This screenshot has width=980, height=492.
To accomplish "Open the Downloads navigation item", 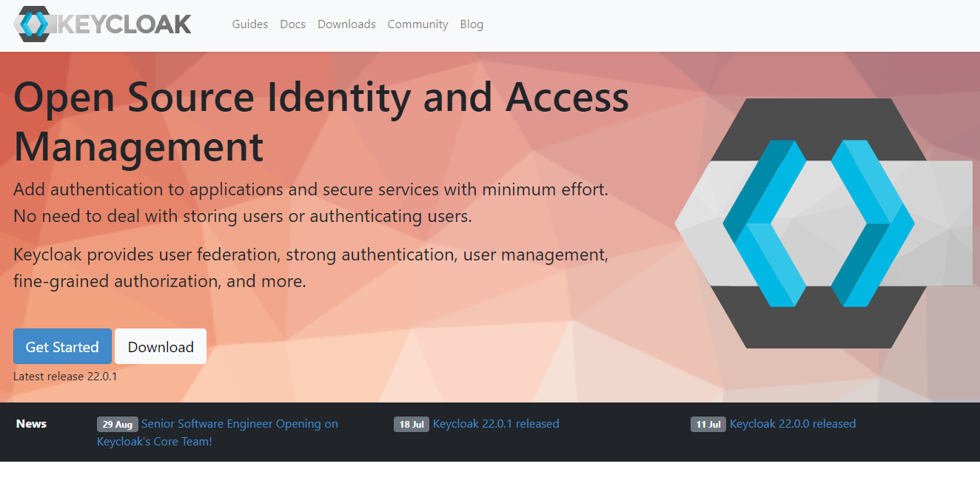I will [346, 24].
